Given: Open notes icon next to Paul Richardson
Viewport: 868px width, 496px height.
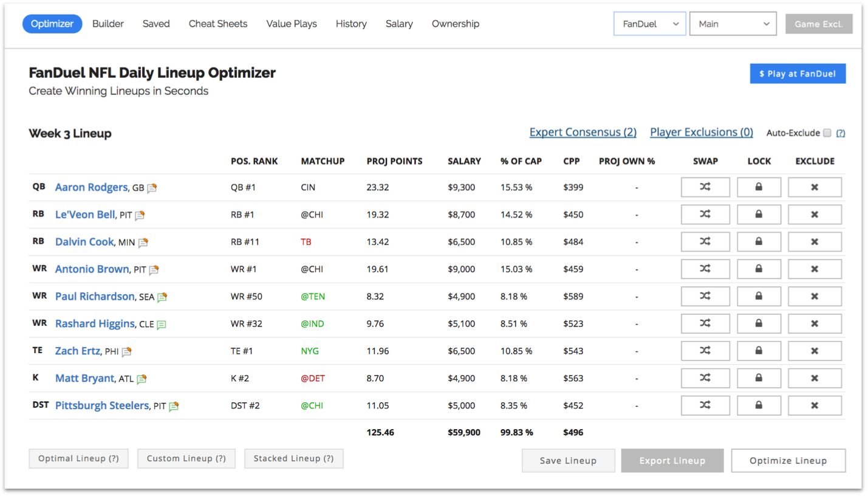Looking at the screenshot, I should click(162, 297).
